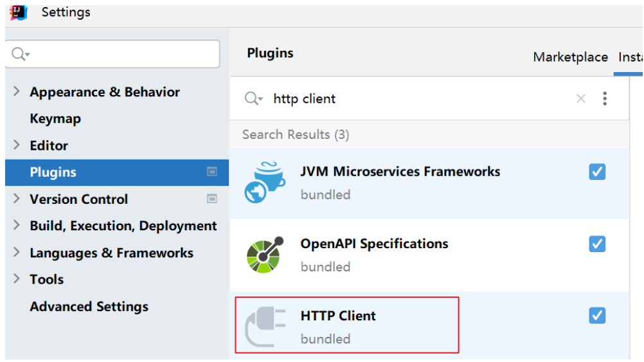Screen dimensions: 644x362
Task: Expand Build, Execution, Deployment settings
Action: tap(17, 225)
